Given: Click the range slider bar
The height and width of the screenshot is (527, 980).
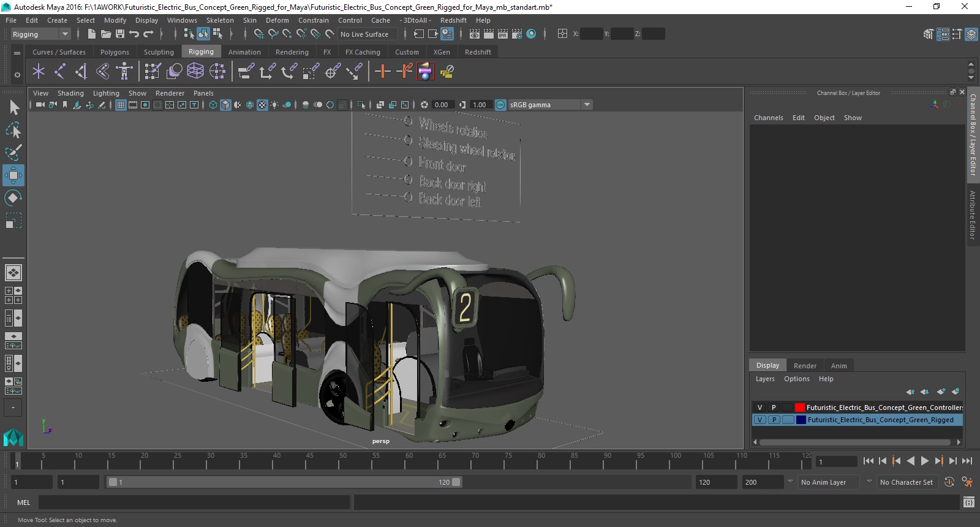Looking at the screenshot, I should point(285,482).
